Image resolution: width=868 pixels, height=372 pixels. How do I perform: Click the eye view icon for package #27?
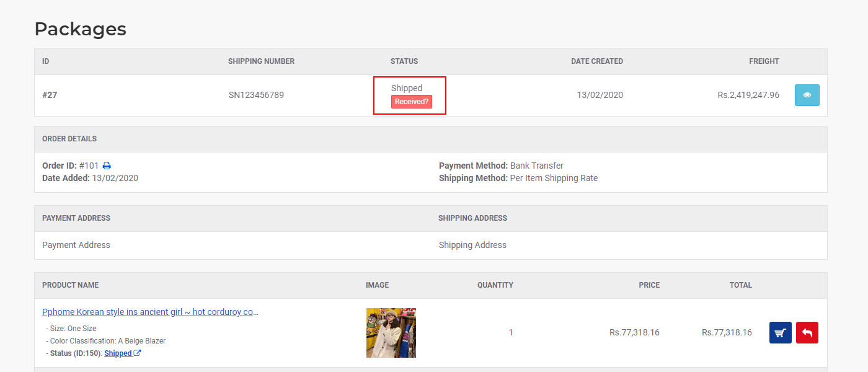[807, 95]
